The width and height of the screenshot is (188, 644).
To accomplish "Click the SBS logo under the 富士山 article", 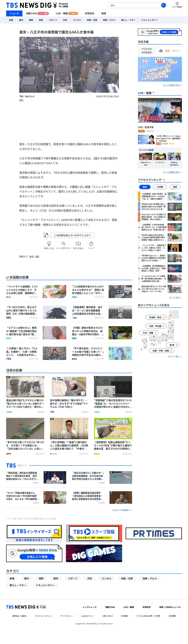I will 8,318.
